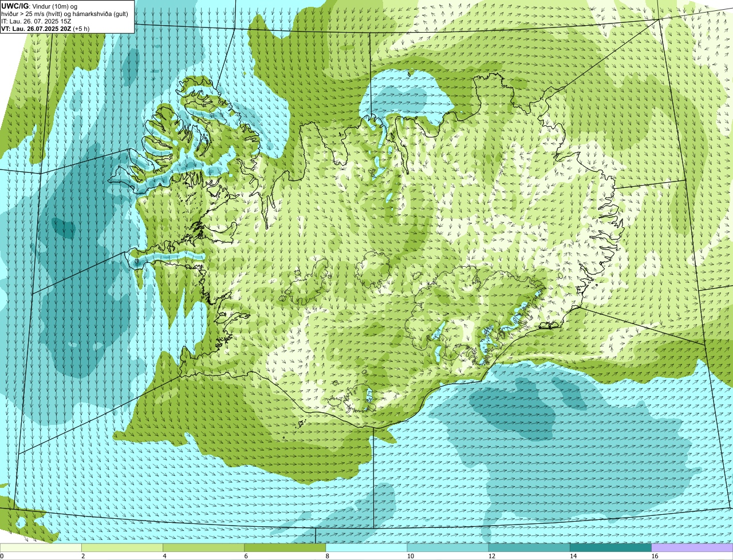Click the dark green 6–8 legend swatch
733x560 pixels.
(x=285, y=547)
